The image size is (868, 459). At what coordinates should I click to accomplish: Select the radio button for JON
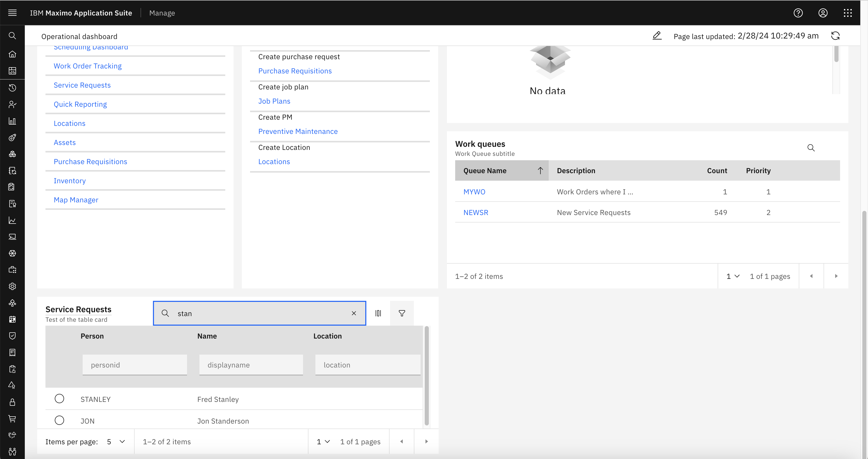[60, 420]
